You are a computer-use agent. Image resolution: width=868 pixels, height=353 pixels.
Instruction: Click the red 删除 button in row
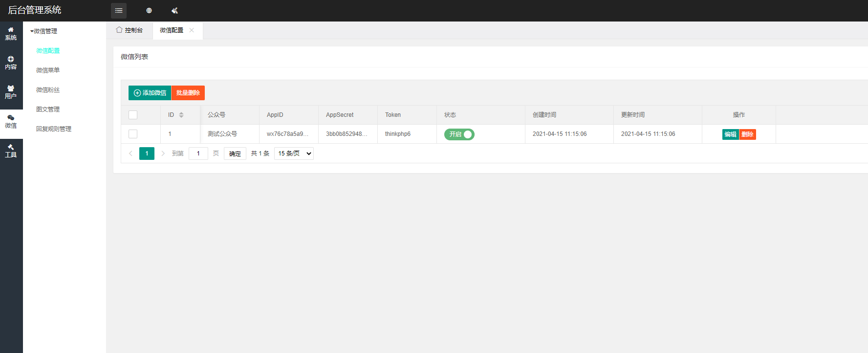tap(747, 134)
